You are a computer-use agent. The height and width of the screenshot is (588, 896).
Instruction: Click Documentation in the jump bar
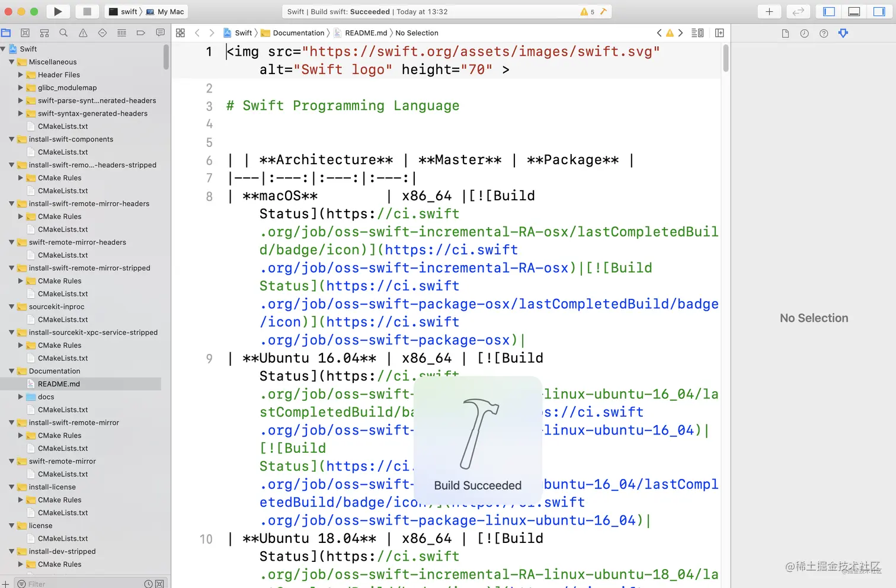pyautogui.click(x=293, y=33)
